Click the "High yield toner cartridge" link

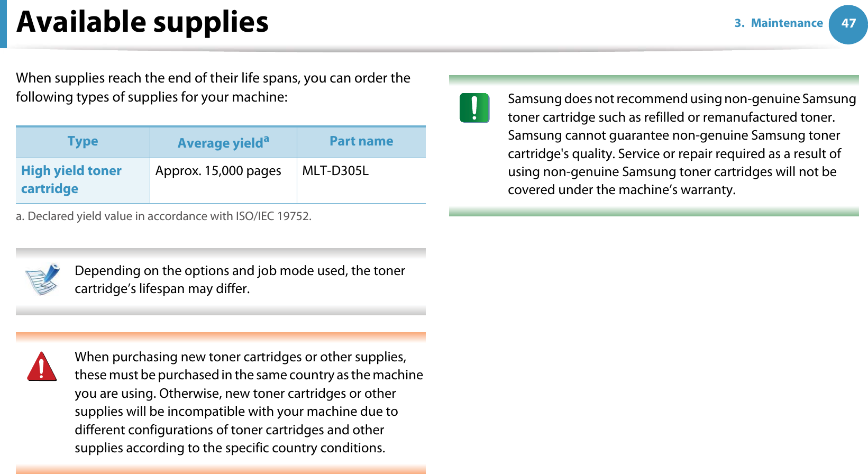tap(71, 179)
